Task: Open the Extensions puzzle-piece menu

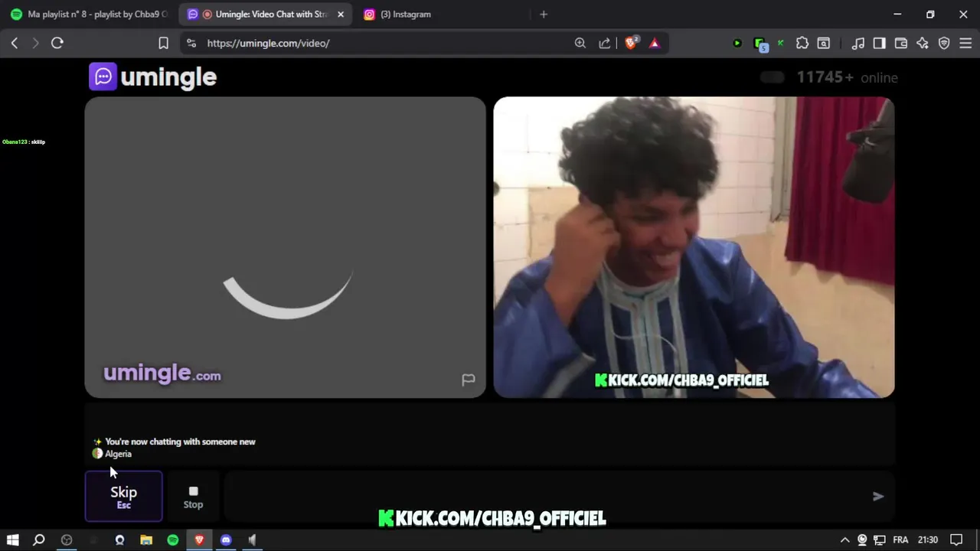Action: coord(802,44)
